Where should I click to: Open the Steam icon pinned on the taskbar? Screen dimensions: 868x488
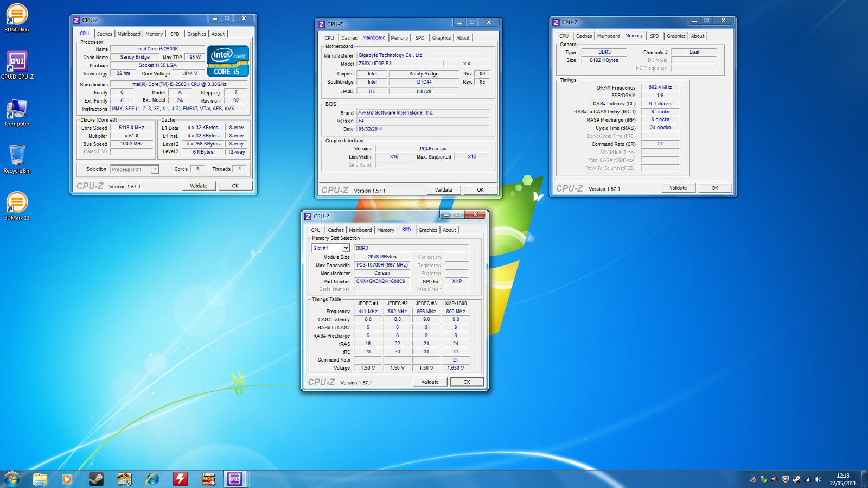point(96,479)
